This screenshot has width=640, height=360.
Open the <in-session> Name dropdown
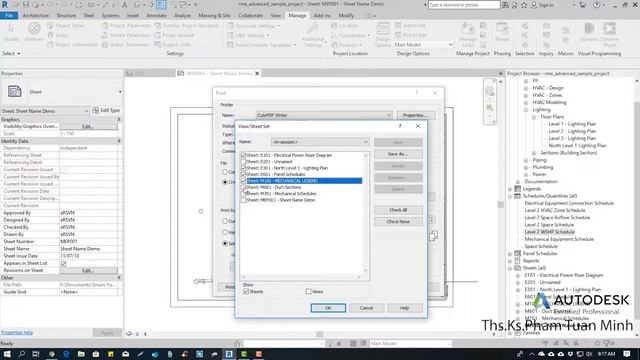[x=320, y=142]
